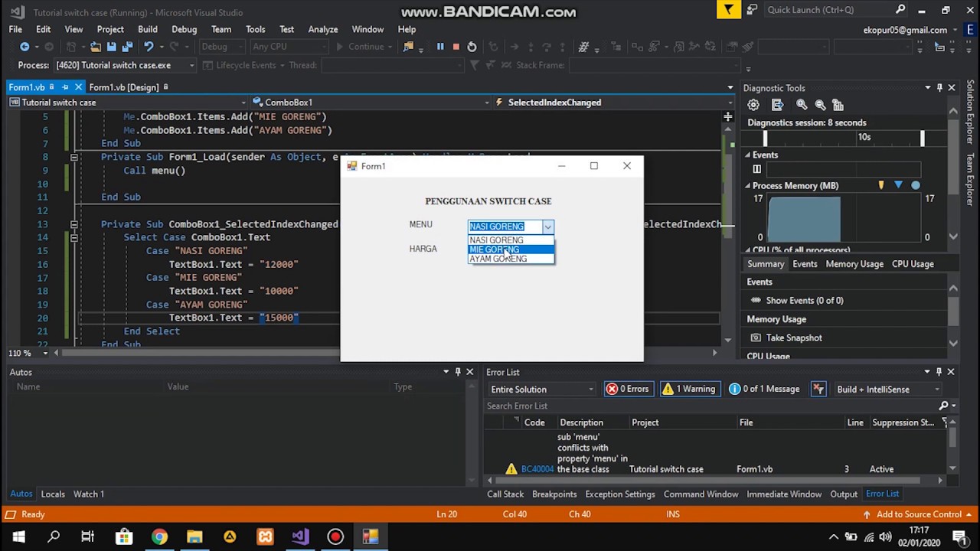
Task: Open the Debug menu
Action: pos(184,29)
